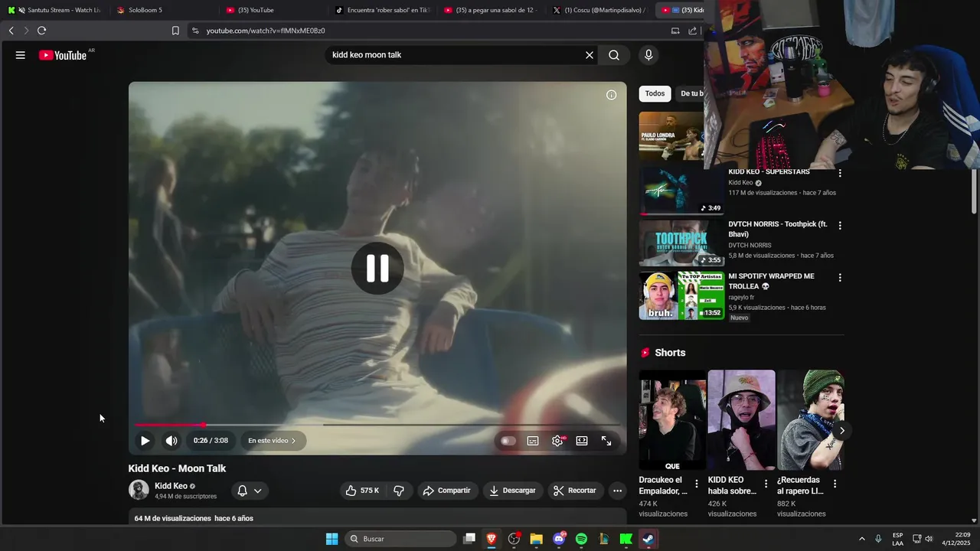
Task: Open the Kidd Keo channel name link
Action: click(171, 486)
